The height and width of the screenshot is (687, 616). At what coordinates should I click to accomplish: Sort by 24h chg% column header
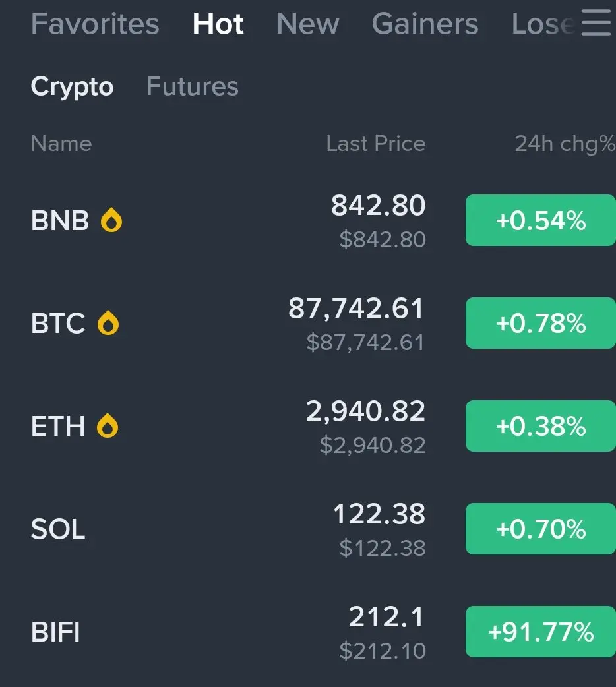pos(565,144)
